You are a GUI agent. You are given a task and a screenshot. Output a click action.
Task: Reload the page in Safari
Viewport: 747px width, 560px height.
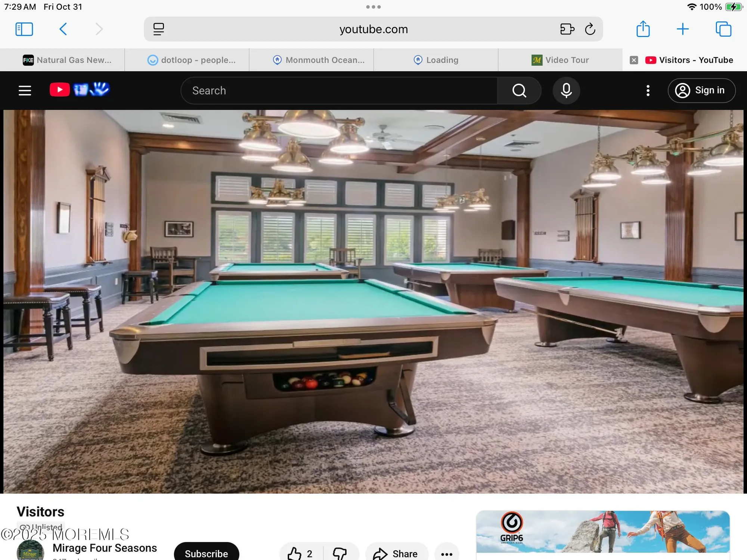click(590, 29)
